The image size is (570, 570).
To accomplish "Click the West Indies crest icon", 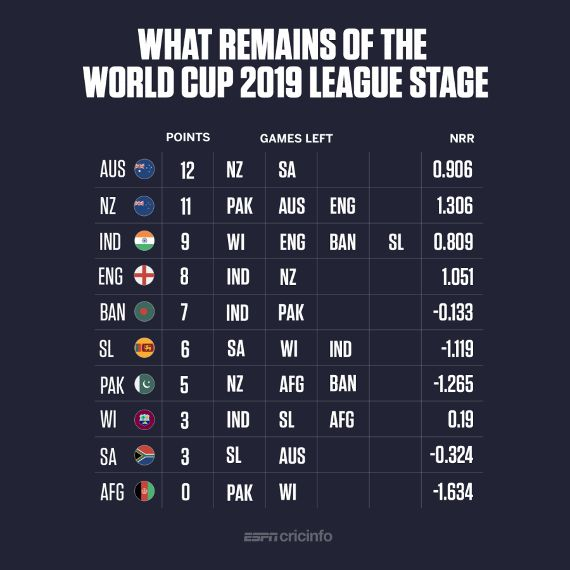I will point(144,420).
